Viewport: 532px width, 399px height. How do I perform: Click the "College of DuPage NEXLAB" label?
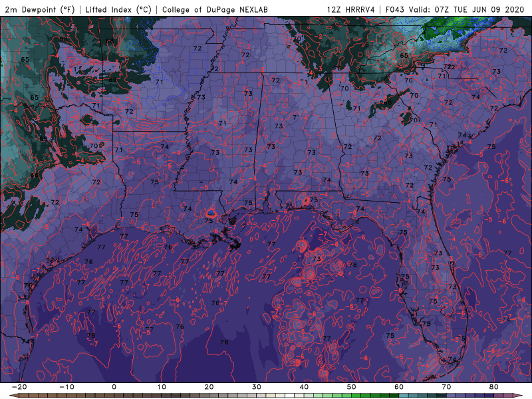pos(215,9)
